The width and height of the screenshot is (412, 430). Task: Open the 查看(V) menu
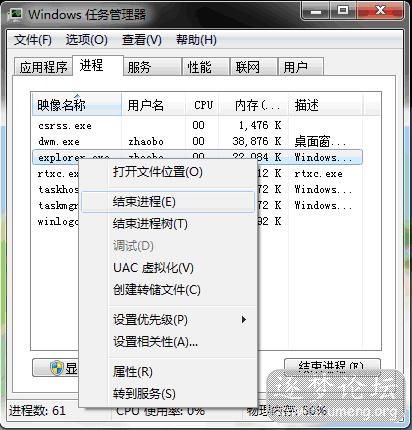coord(142,40)
